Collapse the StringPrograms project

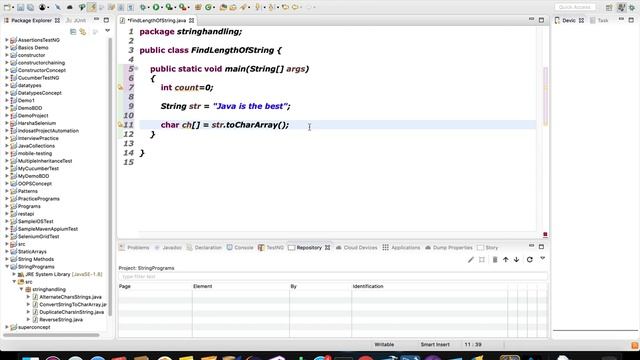pyautogui.click(x=7, y=267)
